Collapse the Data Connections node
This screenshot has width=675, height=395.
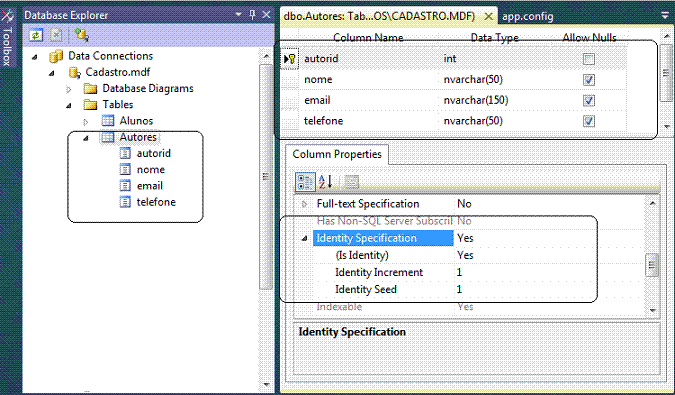click(35, 57)
